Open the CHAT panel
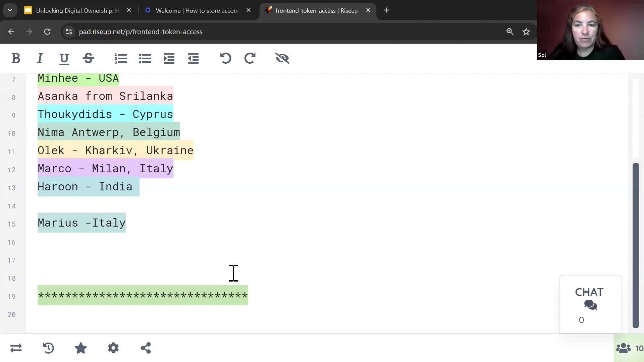The image size is (644, 362). (590, 304)
